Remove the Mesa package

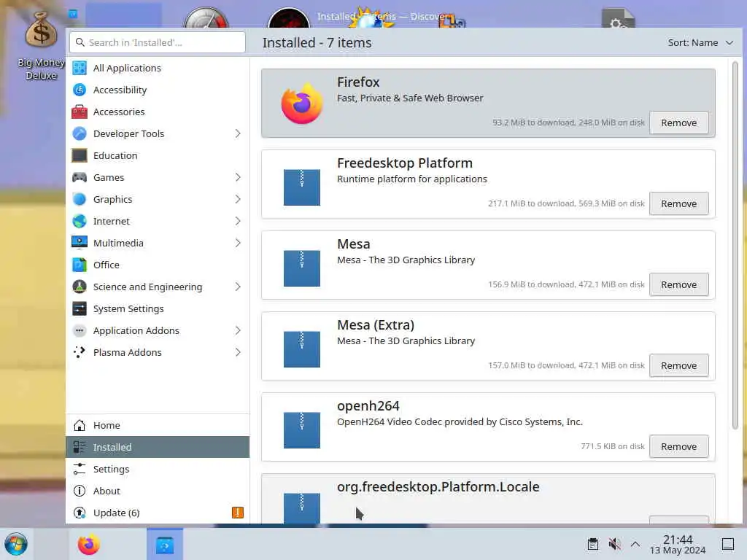679,285
